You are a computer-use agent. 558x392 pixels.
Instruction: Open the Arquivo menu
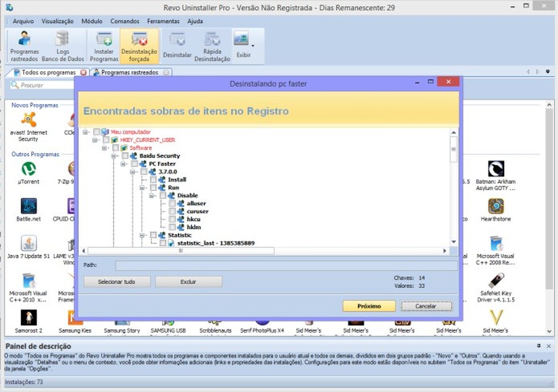(23, 21)
